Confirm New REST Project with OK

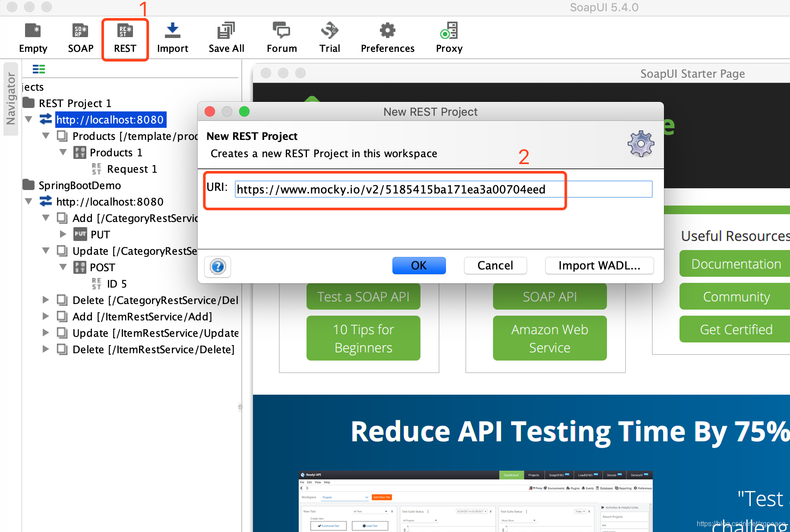(419, 266)
